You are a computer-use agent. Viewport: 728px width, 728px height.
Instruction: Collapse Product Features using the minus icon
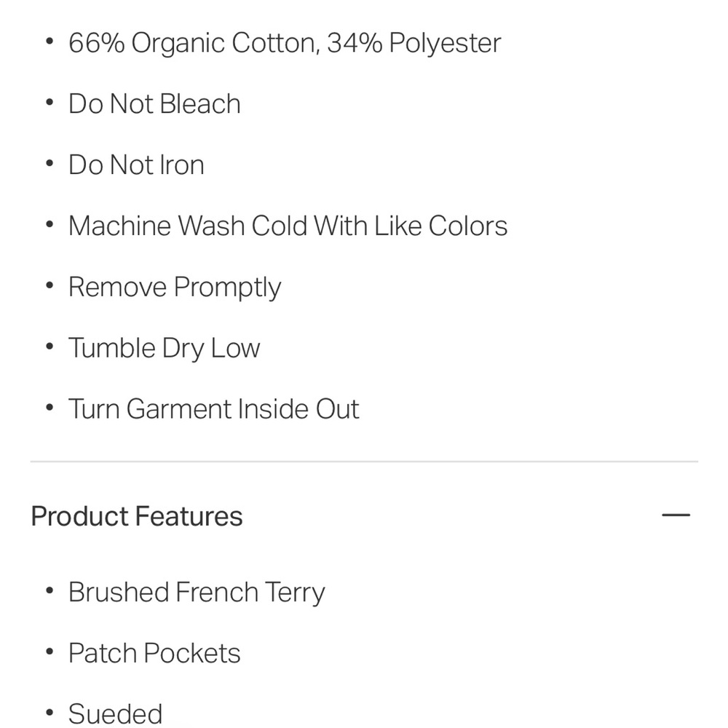tap(675, 515)
